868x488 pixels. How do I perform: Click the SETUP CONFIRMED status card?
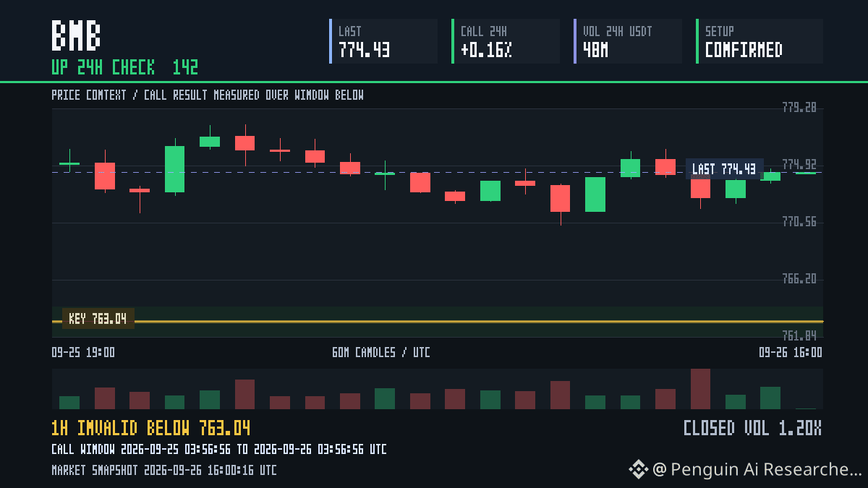point(759,41)
